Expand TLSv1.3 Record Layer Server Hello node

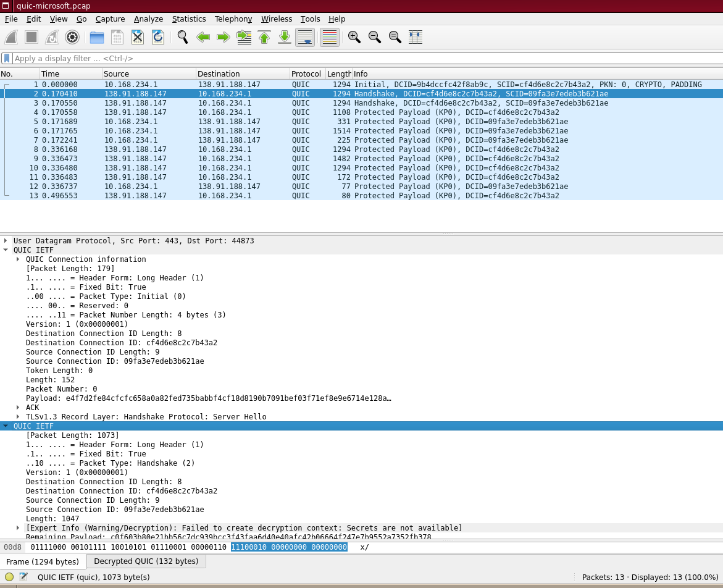click(x=18, y=417)
